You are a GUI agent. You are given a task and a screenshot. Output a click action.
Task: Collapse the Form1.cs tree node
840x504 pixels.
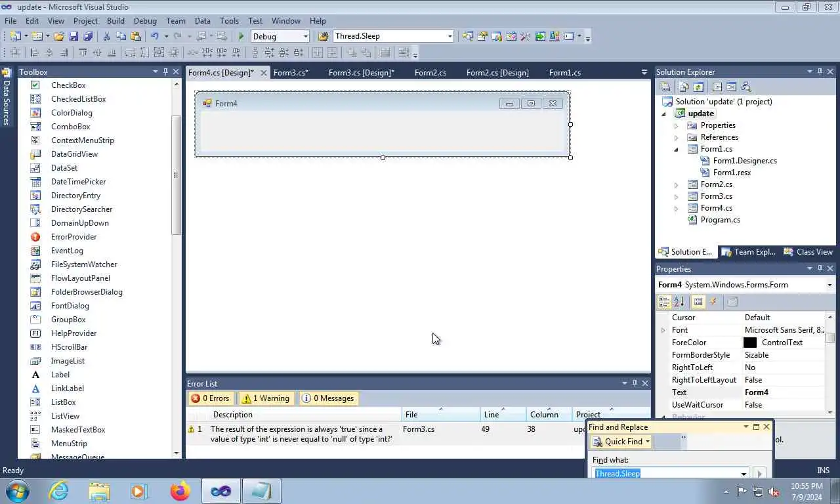click(677, 149)
